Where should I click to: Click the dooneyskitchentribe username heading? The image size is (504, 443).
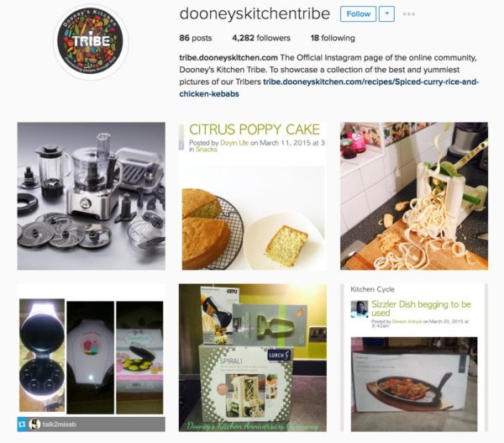point(255,13)
